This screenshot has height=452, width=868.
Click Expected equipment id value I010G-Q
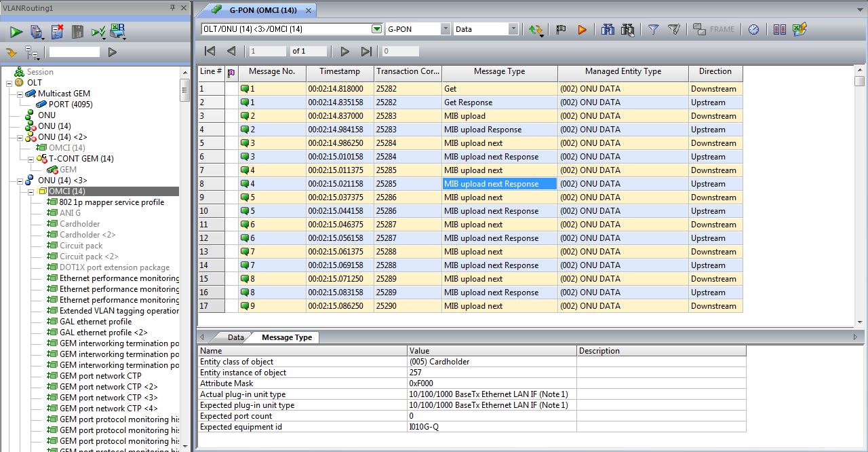point(492,427)
